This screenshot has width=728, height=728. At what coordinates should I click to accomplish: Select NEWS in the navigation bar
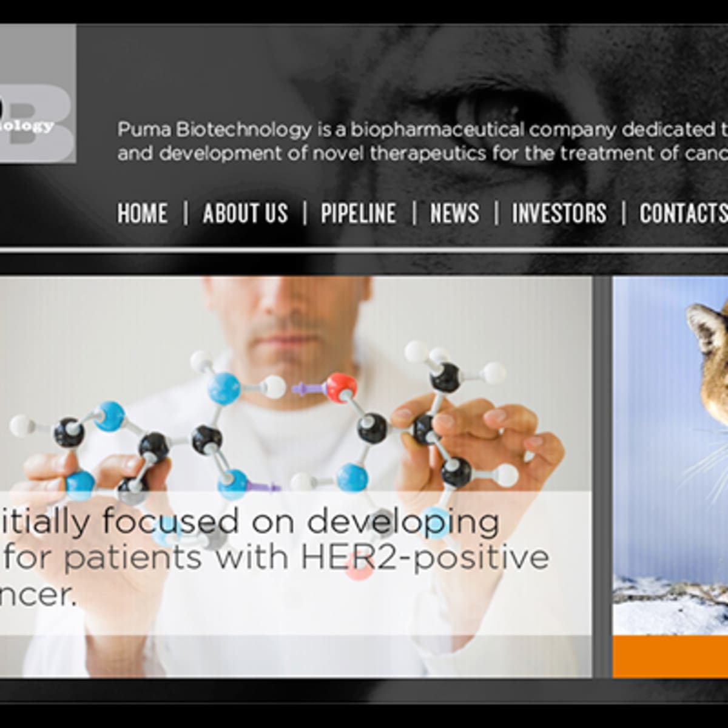point(454,214)
